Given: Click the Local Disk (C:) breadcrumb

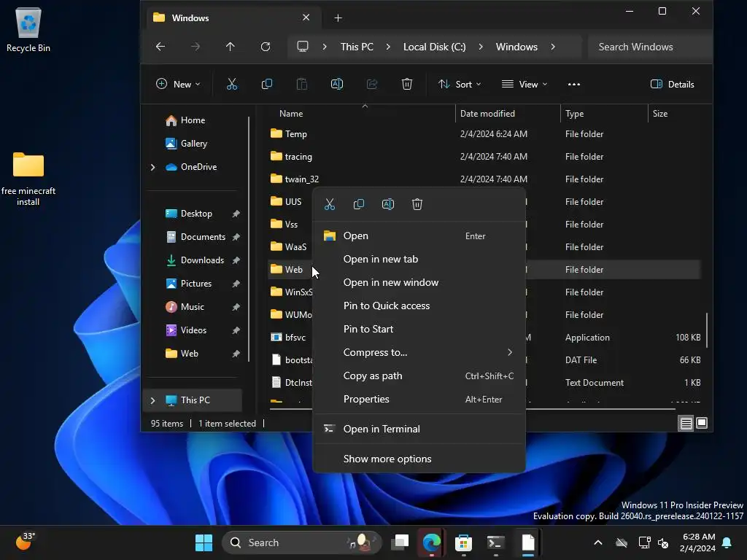Looking at the screenshot, I should pos(435,47).
